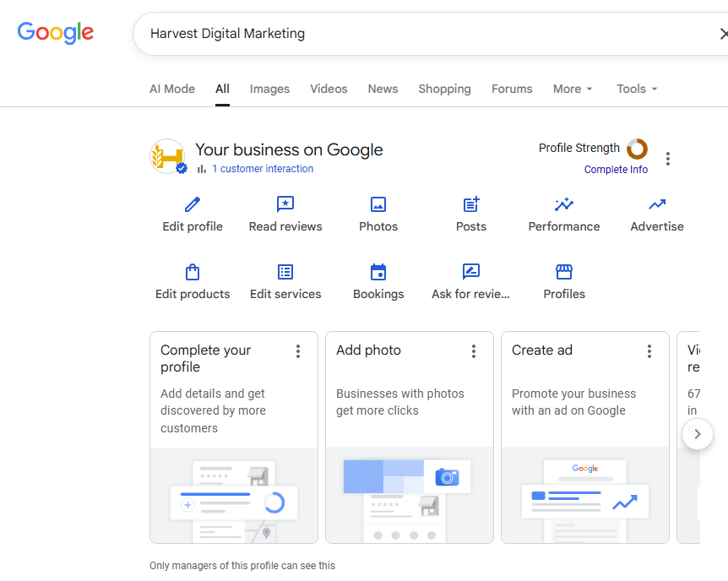The image size is (728, 581).
Task: Switch to Shopping tab
Action: [444, 89]
